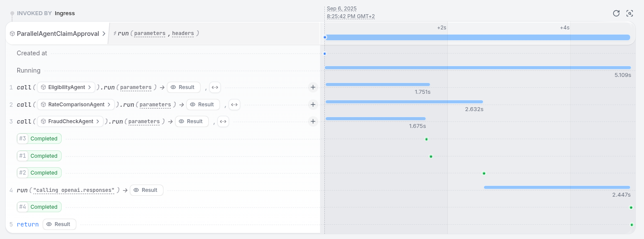Click the chevron in the EligibilityAgent chip
The width and height of the screenshot is (644, 239).
pos(90,87)
